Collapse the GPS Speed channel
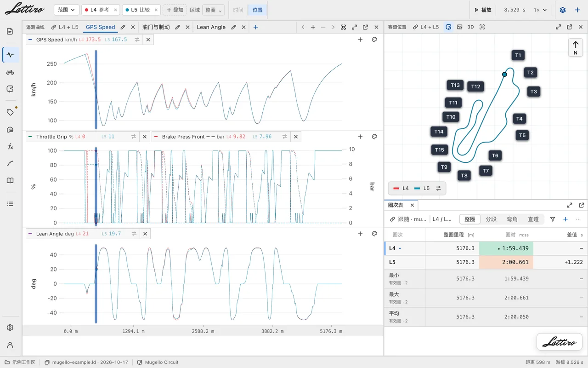Image resolution: width=588 pixels, height=368 pixels. 30,40
